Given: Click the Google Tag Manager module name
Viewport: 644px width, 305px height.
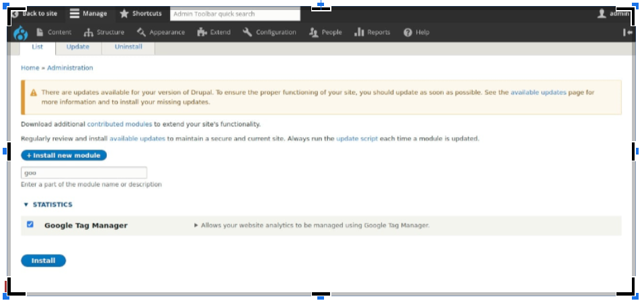Looking at the screenshot, I should pos(86,225).
